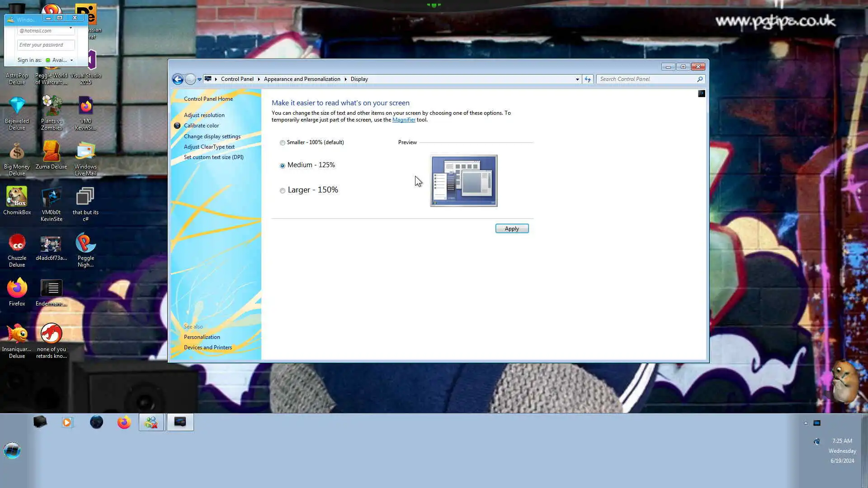Click the Apply button
The image size is (868, 488).
tap(512, 229)
